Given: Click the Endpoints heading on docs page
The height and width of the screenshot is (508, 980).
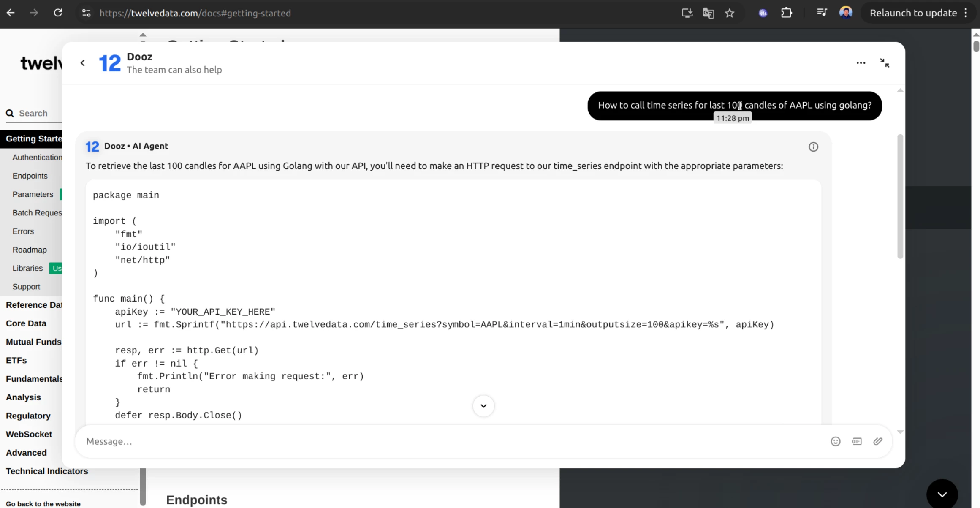Looking at the screenshot, I should coord(197,500).
